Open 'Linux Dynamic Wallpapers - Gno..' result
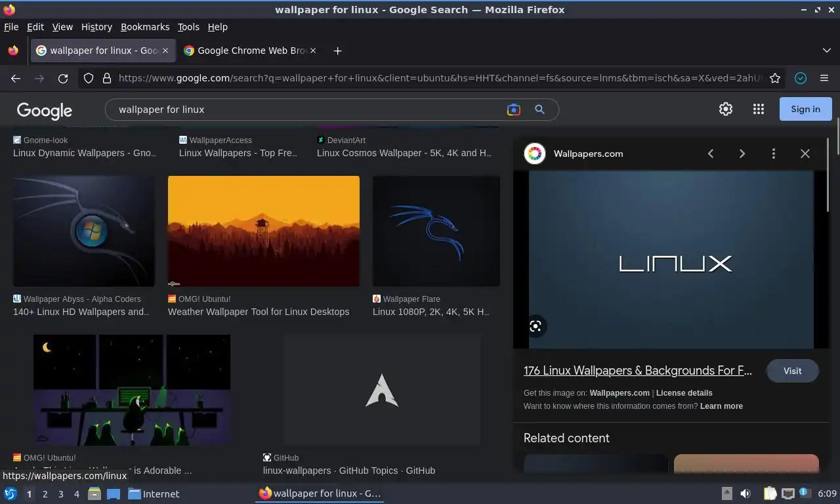The height and width of the screenshot is (504, 840). coord(85,153)
